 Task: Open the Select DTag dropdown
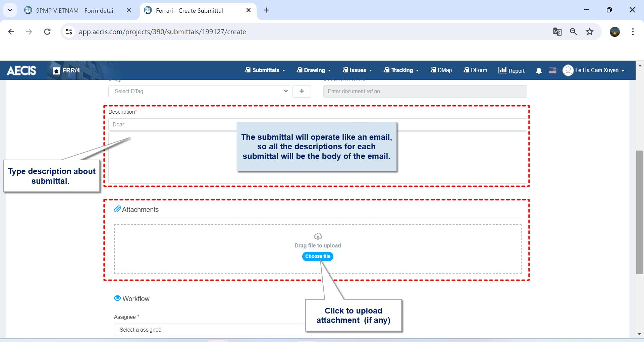200,91
